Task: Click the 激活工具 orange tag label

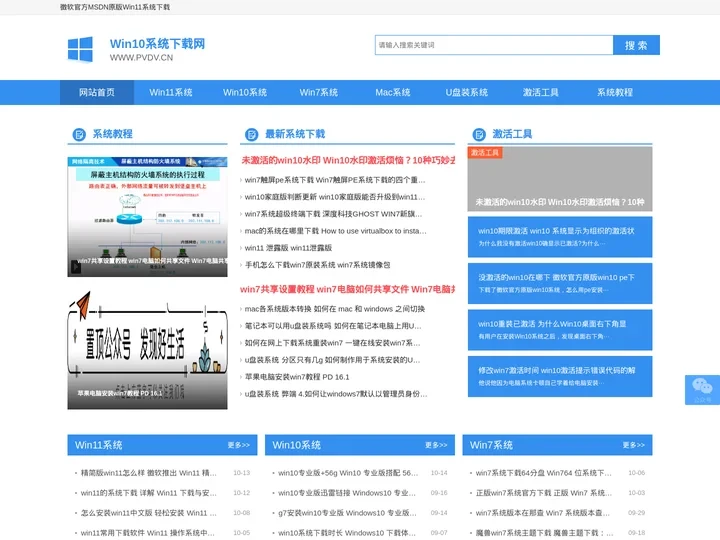Action: [485, 152]
